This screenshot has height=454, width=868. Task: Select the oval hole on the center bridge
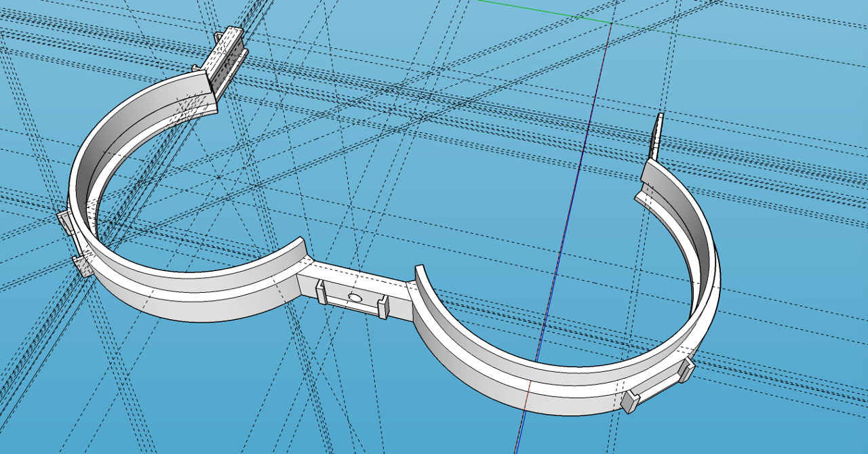[x=353, y=297]
